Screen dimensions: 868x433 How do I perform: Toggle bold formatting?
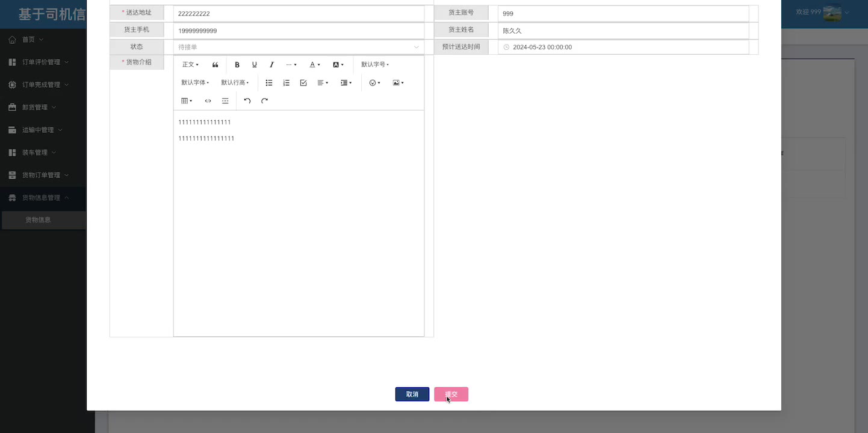tap(237, 64)
